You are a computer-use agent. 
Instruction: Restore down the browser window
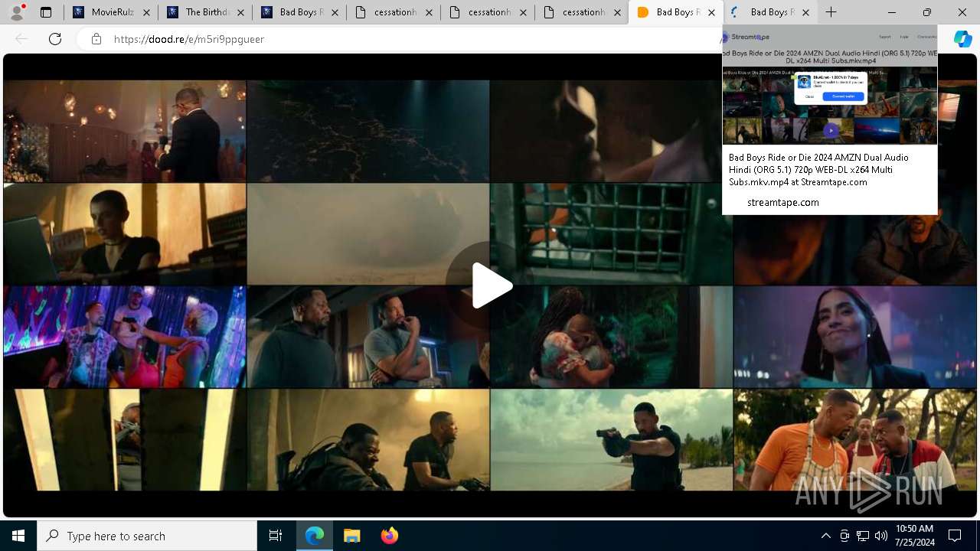pos(927,12)
